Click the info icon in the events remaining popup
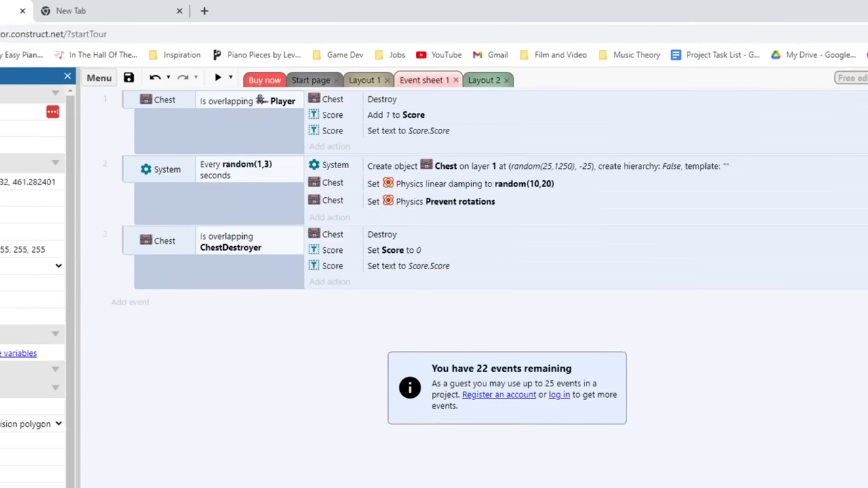868x488 pixels. [x=410, y=387]
